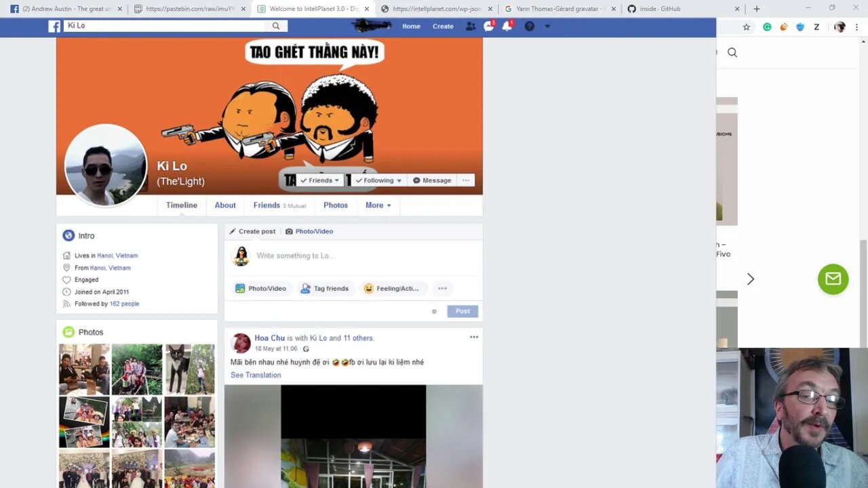868x488 pixels.
Task: Open Hoa Chu's profile name link
Action: point(269,338)
